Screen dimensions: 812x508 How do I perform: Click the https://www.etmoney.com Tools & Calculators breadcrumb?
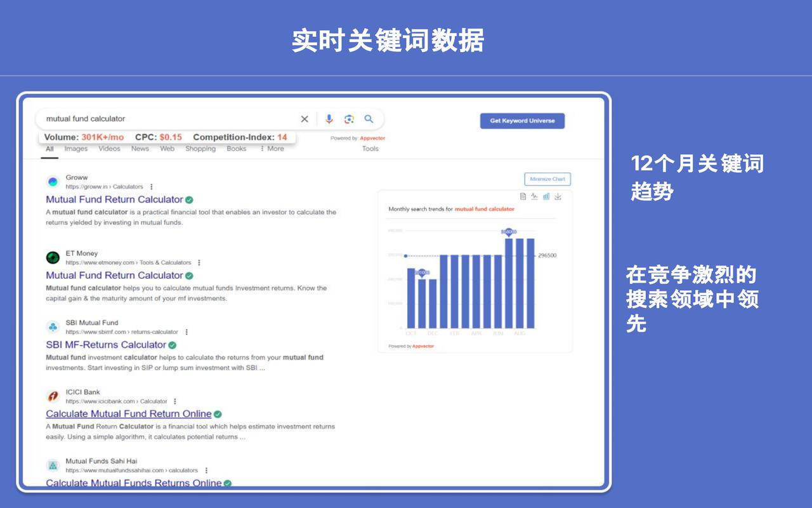coord(128,262)
